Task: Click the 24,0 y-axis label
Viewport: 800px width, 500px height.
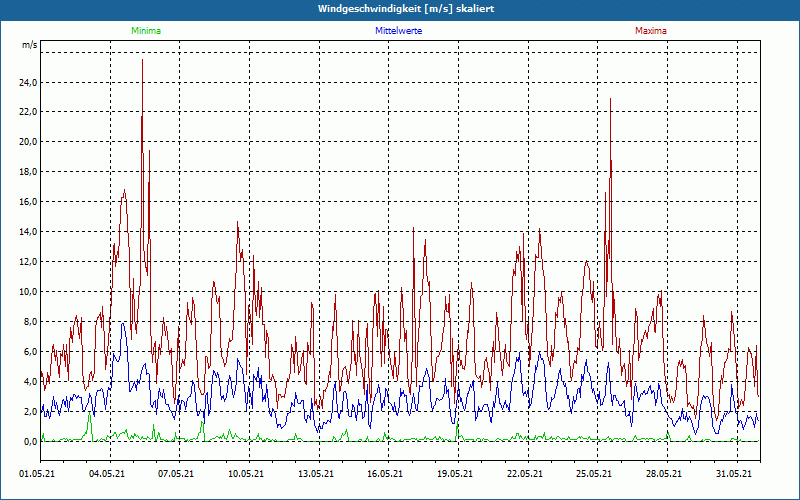Action: coord(28,82)
